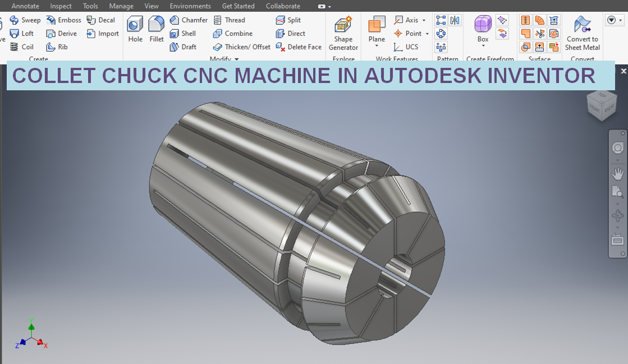Open the Plane dropdown arrow
The image size is (628, 364).
click(x=377, y=46)
